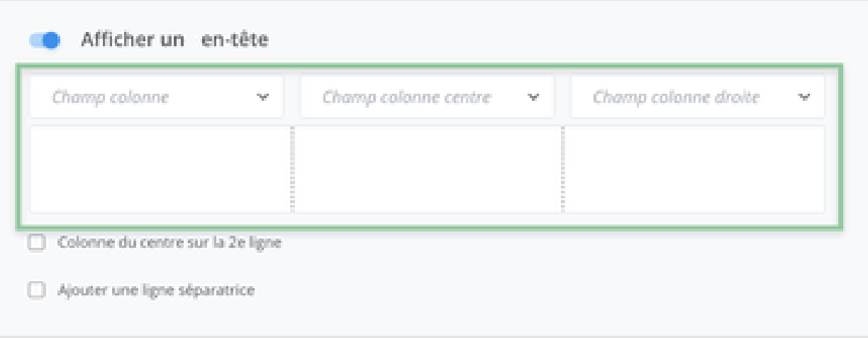
Task: Click the dotted divider between left and center columns
Action: [292, 169]
